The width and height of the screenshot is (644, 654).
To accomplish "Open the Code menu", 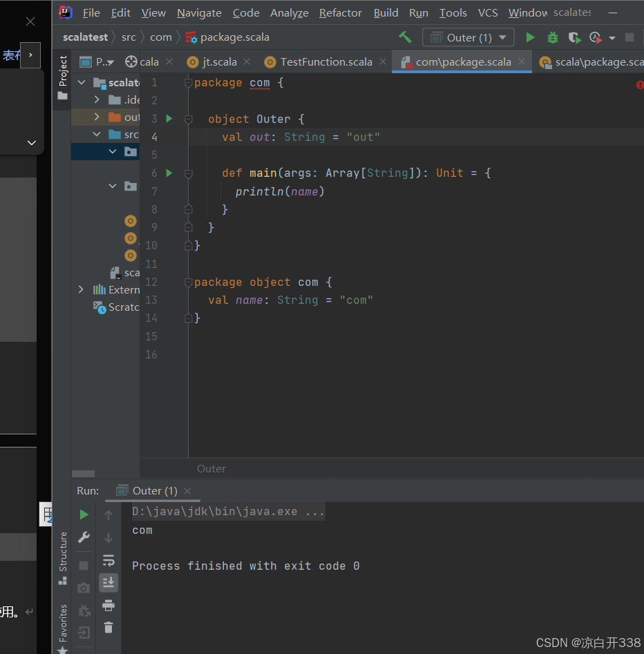I will click(246, 13).
